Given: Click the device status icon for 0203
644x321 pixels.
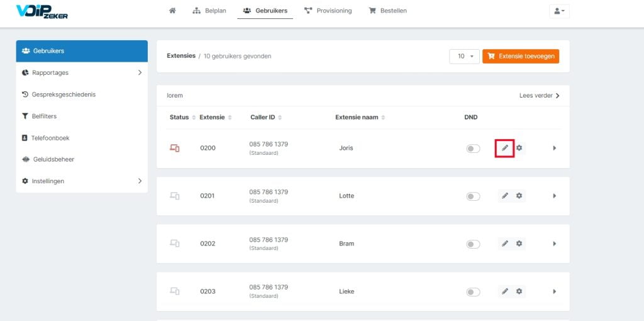Looking at the screenshot, I should (175, 291).
